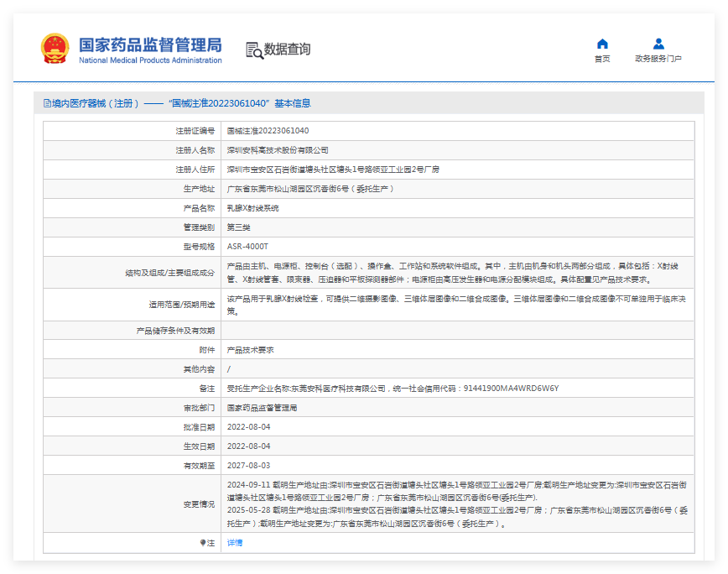Select the 结构及组成/主要组成成分 label
Viewport: 728px width, 574px height.
tap(170, 273)
